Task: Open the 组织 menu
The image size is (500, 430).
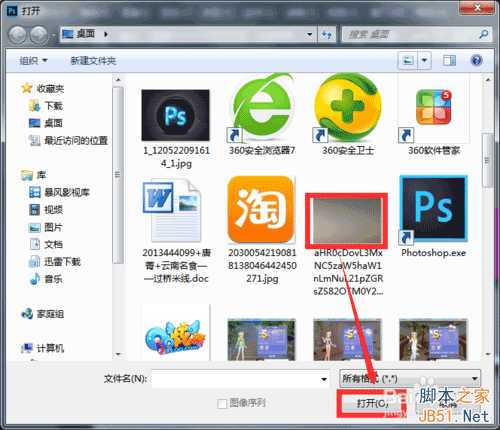Action: (33, 60)
